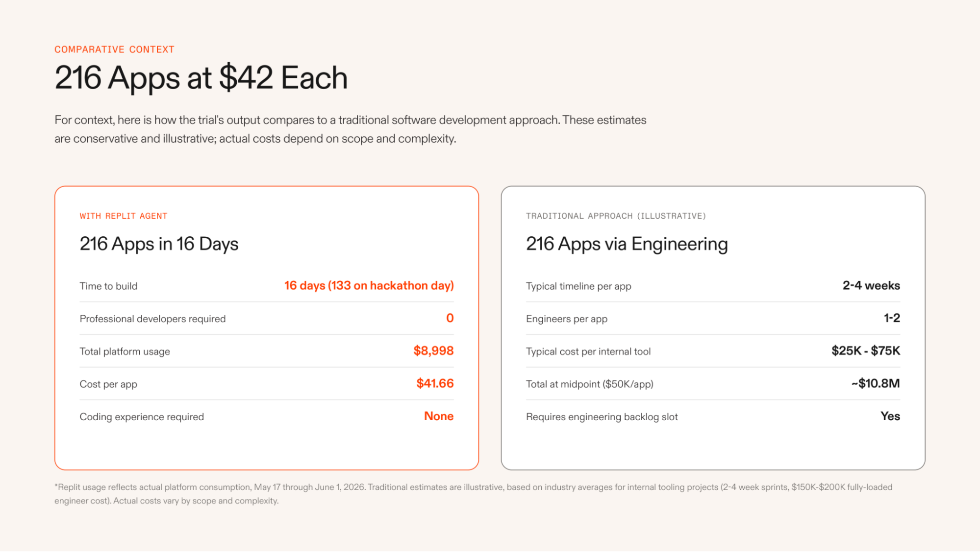980x552 pixels.
Task: Click the '16 days (133 on hackathon day)' value
Action: (x=369, y=286)
